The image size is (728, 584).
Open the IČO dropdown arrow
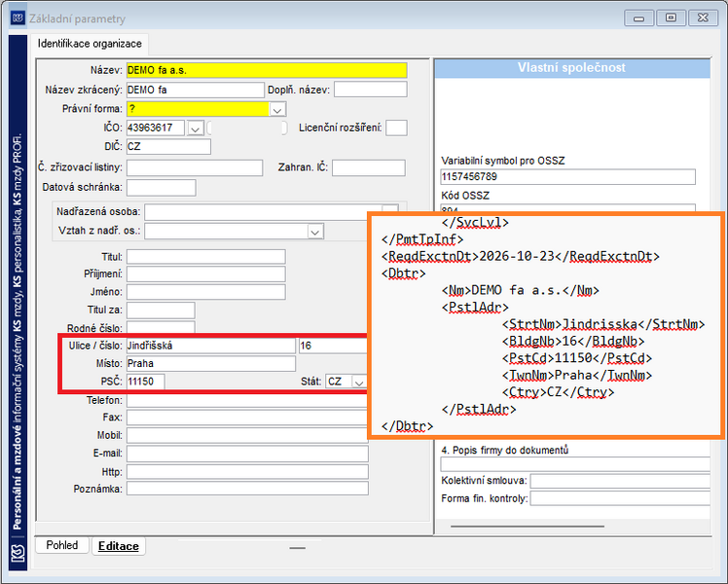(196, 128)
